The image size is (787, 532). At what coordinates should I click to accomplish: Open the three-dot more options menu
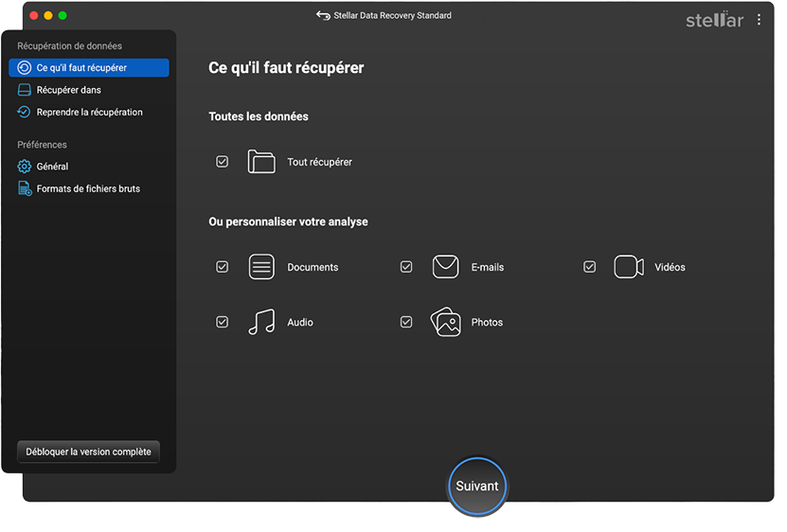(759, 19)
